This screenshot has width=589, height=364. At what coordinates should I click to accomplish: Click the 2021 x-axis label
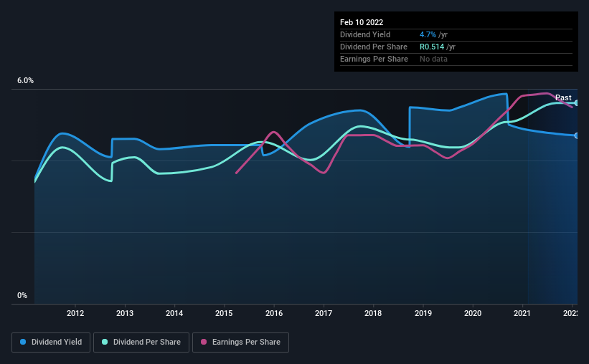pyautogui.click(x=522, y=313)
